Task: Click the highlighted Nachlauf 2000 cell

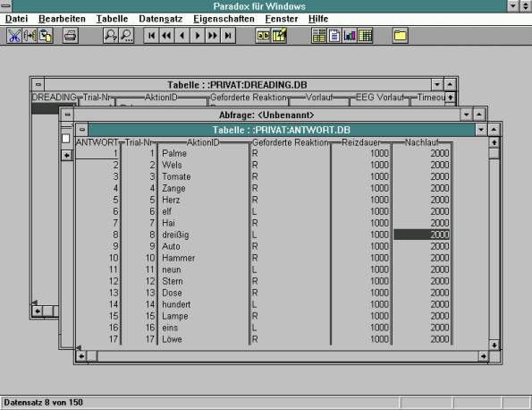Action: [x=422, y=235]
